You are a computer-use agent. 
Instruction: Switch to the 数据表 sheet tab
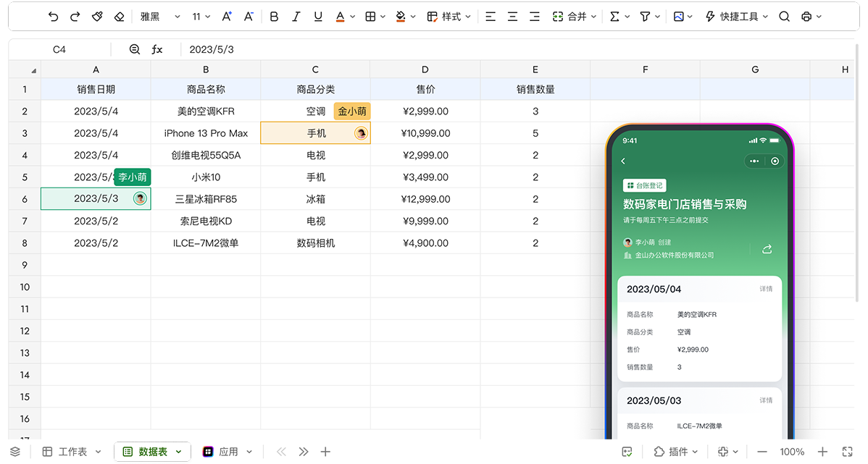click(x=152, y=452)
